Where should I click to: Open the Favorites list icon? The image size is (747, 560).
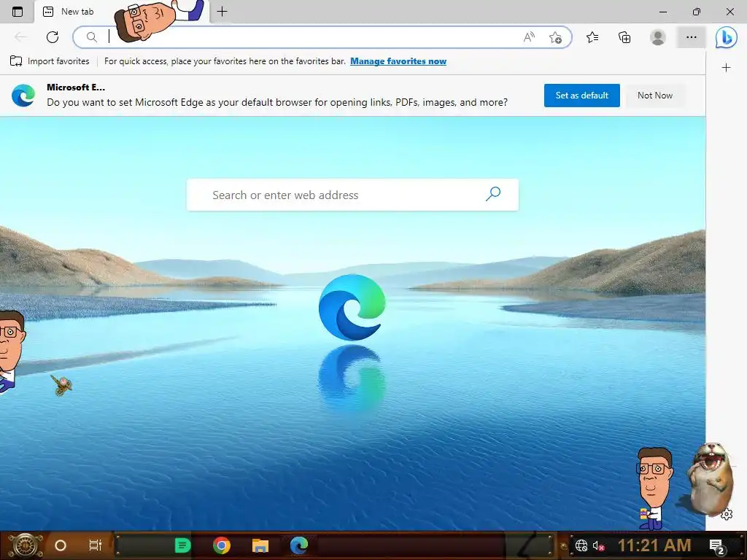(x=592, y=37)
